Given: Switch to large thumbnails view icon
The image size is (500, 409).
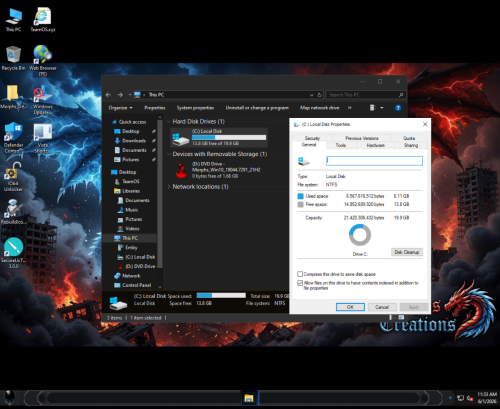Looking at the screenshot, I should tap(401, 317).
